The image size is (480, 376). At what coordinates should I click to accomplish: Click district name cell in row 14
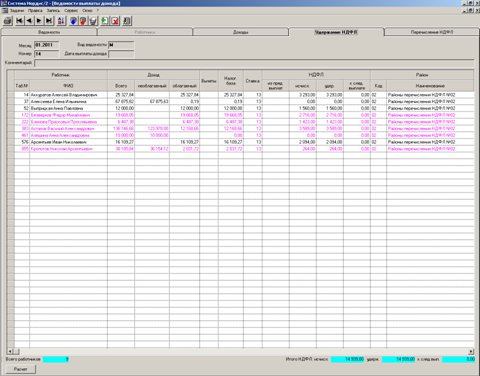coord(430,95)
